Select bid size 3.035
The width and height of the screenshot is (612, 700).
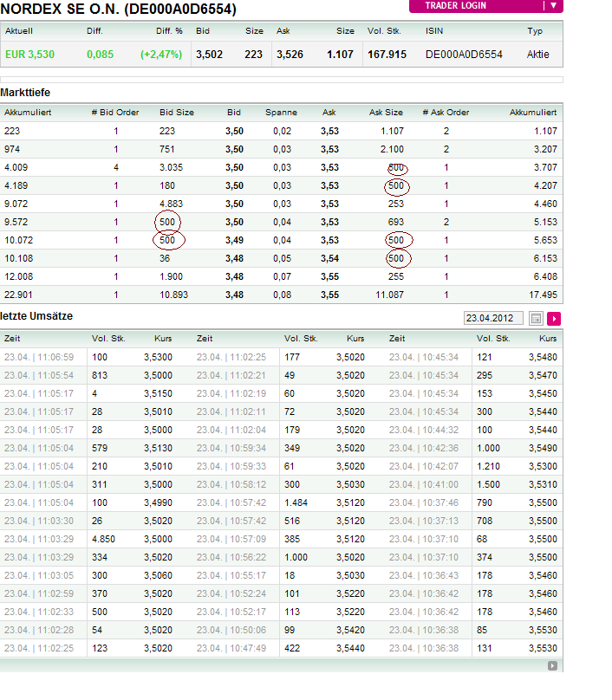tap(171, 167)
